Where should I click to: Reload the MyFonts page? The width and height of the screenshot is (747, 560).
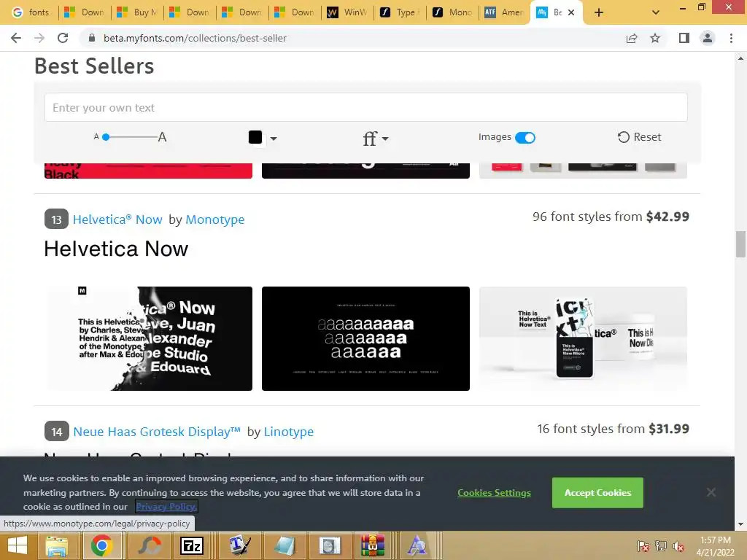pyautogui.click(x=63, y=38)
